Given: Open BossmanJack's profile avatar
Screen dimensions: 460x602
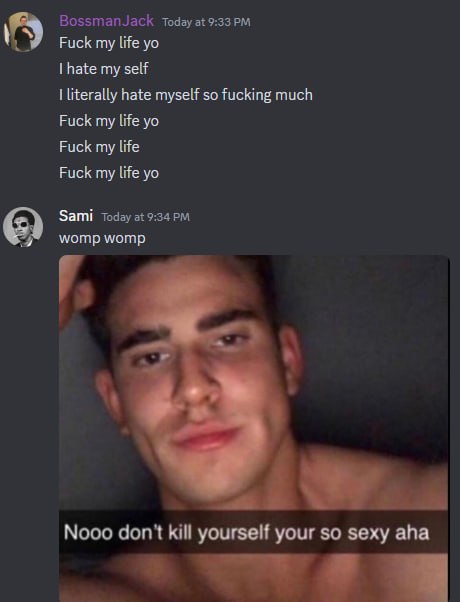Looking at the screenshot, I should 23,31.
